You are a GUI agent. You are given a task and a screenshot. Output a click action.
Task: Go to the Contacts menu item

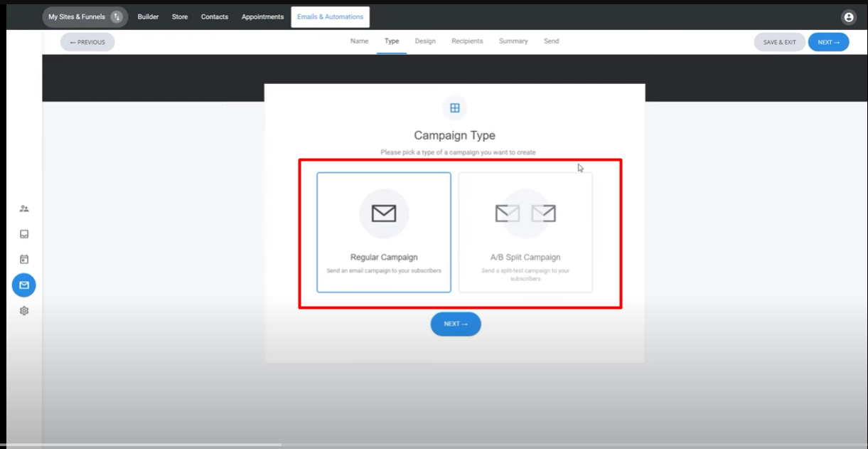point(215,17)
